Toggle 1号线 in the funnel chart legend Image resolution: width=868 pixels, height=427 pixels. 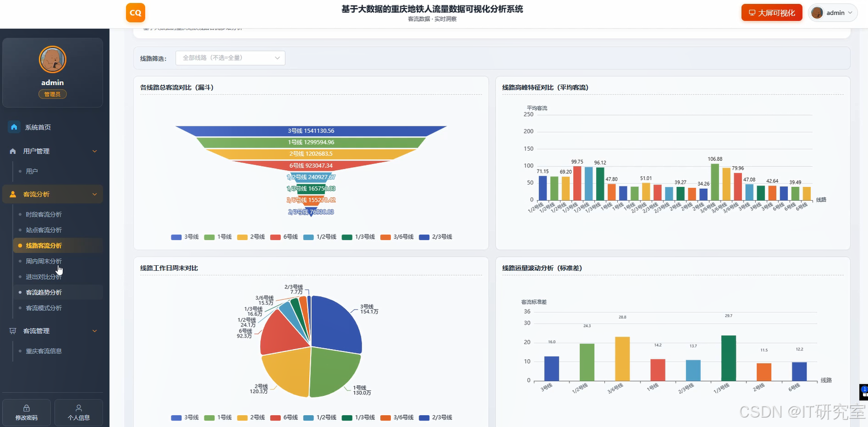(x=217, y=237)
